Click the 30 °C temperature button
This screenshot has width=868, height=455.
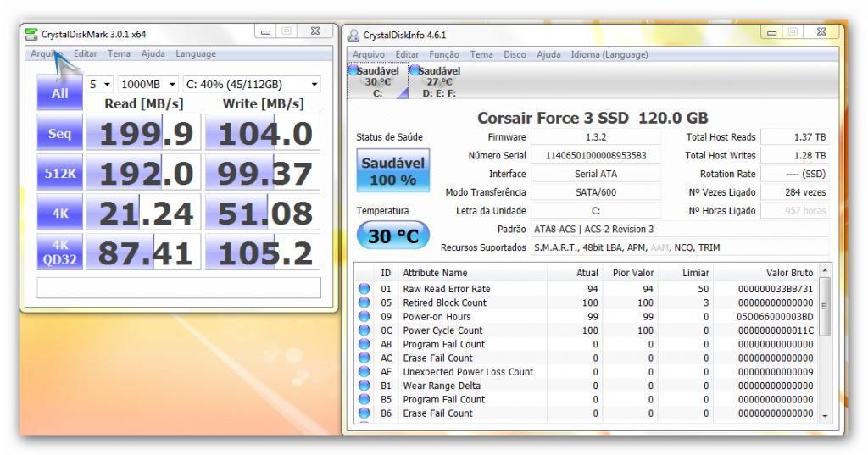[x=393, y=236]
